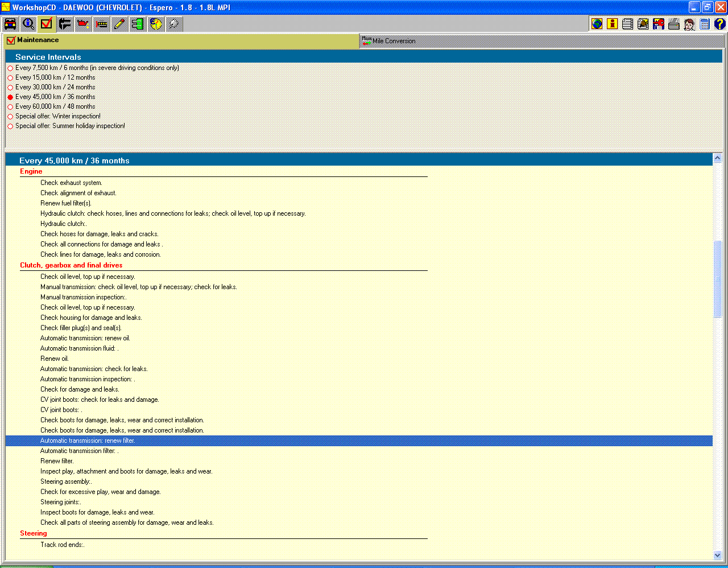Open the clock repair times icon
The image size is (728, 568).
tap(156, 24)
